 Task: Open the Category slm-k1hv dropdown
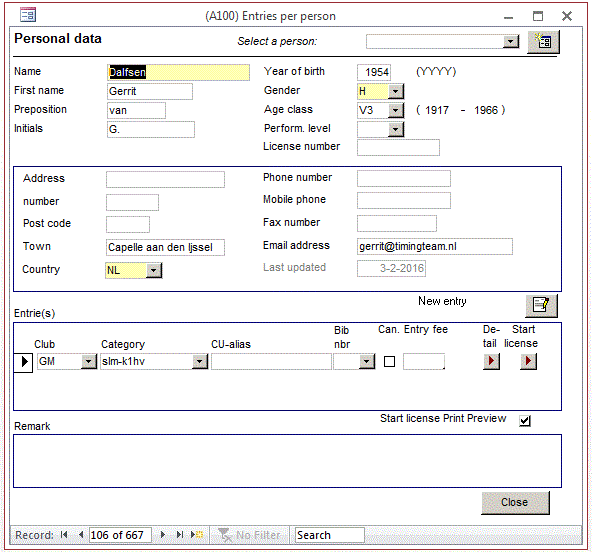200,361
